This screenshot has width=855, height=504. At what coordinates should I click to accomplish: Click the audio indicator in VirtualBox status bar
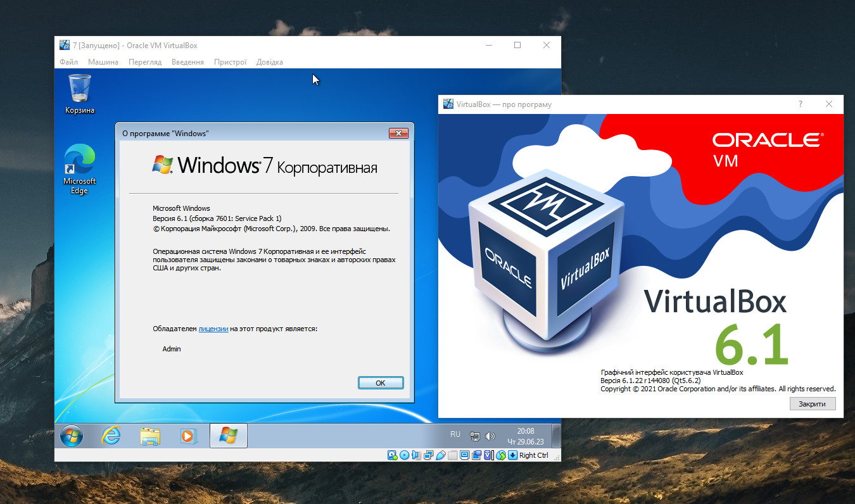[x=416, y=455]
